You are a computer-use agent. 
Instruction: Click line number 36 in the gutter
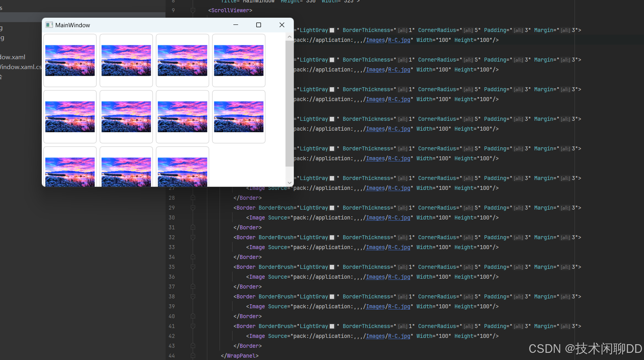click(x=172, y=277)
